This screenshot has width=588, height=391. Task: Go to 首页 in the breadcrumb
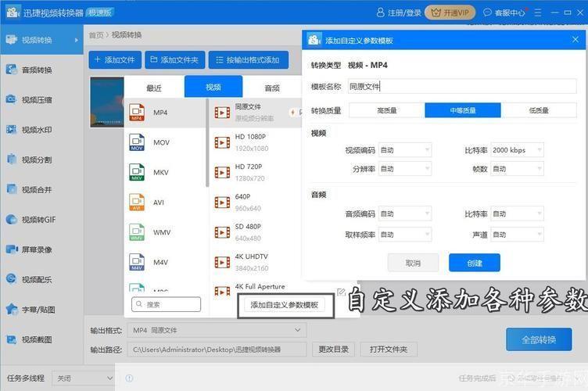[x=96, y=35]
